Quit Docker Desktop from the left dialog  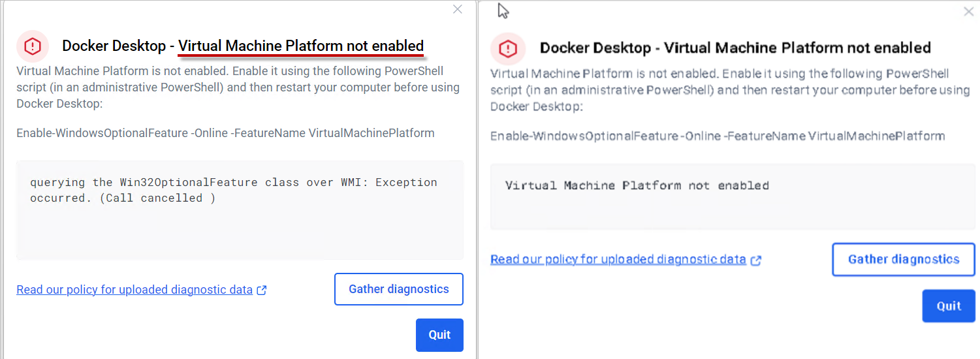point(439,335)
